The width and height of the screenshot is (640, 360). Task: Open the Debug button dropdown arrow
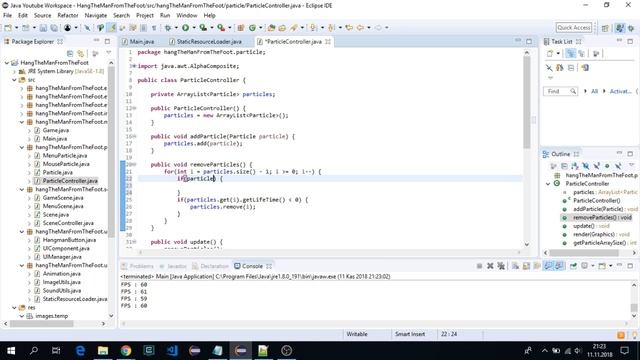(x=176, y=28)
